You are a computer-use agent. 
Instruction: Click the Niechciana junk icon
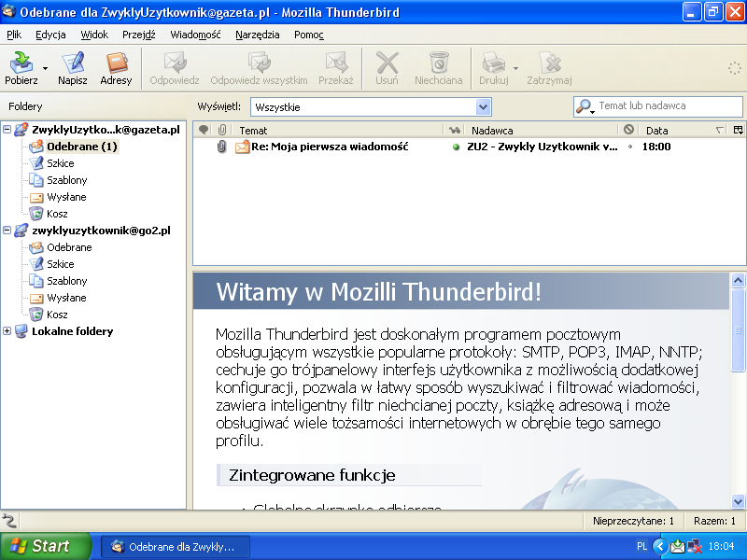click(438, 68)
